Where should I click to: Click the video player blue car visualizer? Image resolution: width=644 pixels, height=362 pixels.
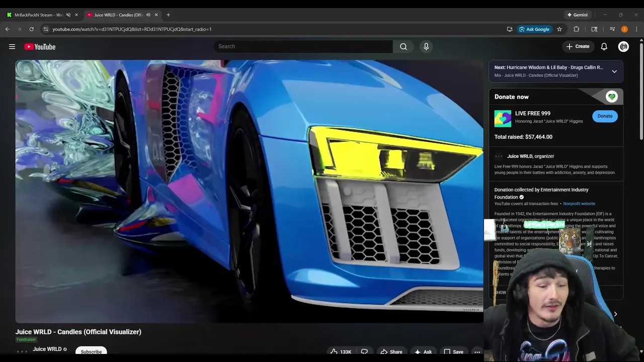click(x=249, y=191)
